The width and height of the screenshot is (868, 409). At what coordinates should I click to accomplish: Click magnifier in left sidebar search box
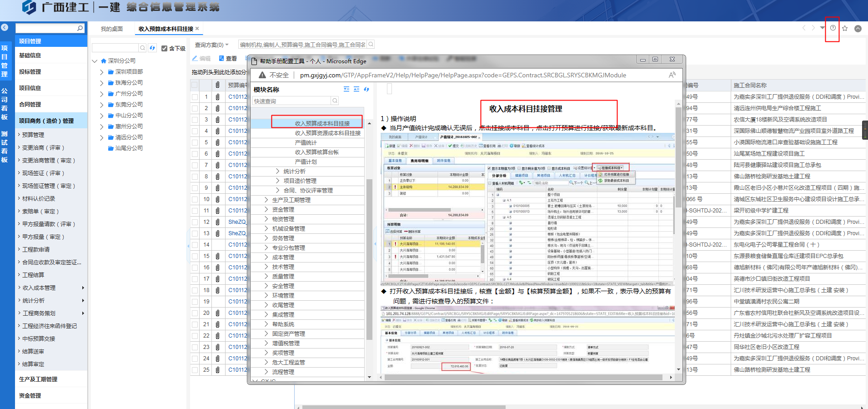[x=80, y=28]
